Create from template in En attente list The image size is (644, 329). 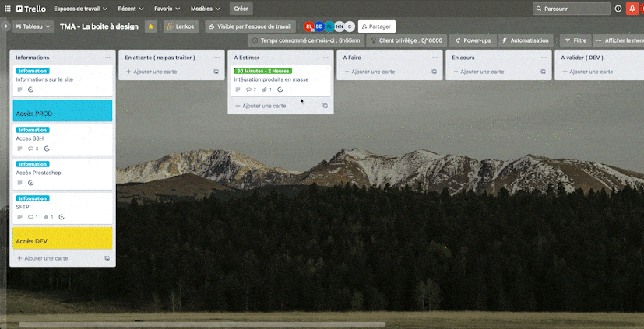pos(216,72)
